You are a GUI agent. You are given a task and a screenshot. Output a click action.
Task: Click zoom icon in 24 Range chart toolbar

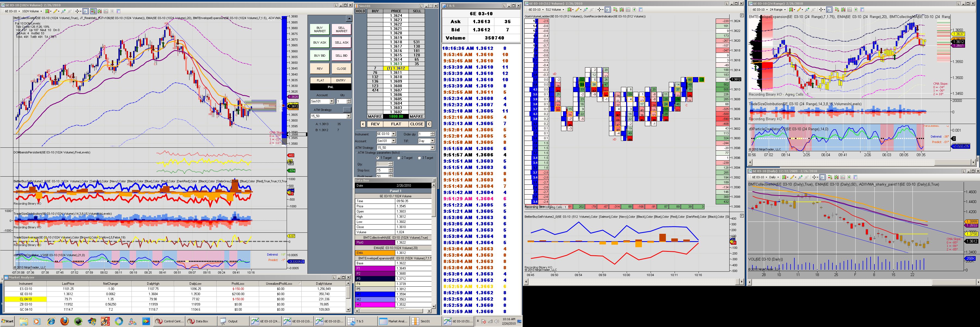pyautogui.click(x=829, y=10)
